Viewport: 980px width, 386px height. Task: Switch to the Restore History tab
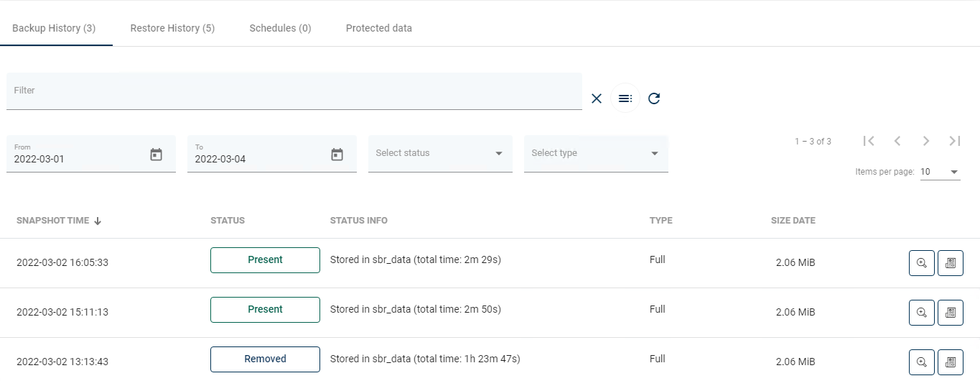(172, 28)
